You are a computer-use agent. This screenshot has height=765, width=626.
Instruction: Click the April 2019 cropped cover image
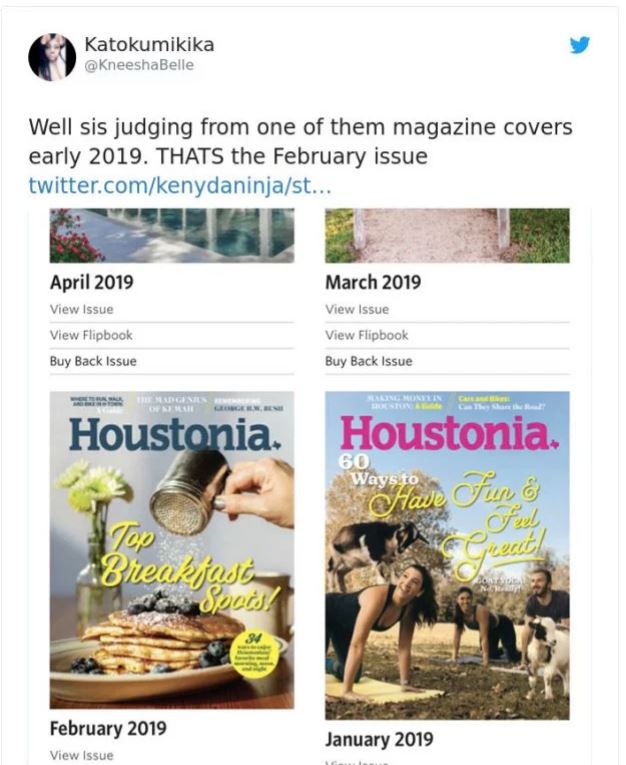(172, 235)
